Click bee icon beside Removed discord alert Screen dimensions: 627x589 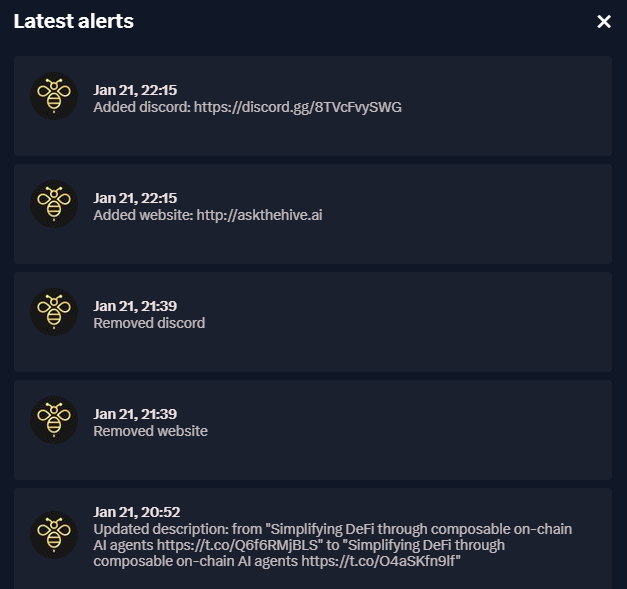(53, 312)
